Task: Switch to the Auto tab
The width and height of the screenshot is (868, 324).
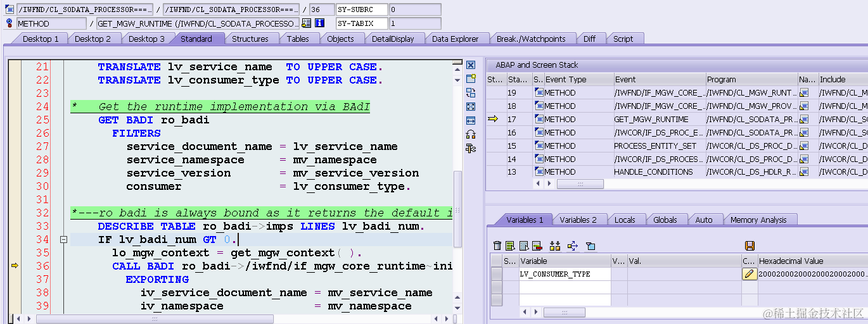Action: 704,220
